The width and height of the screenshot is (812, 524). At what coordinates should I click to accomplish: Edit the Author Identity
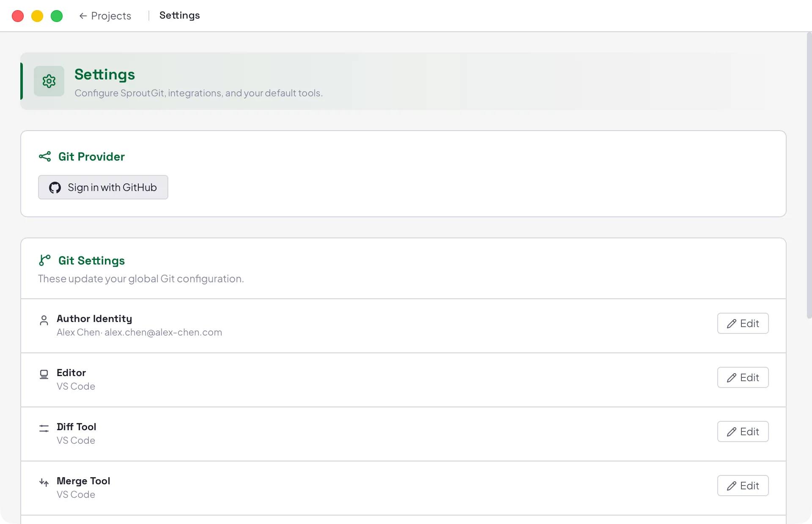[743, 323]
